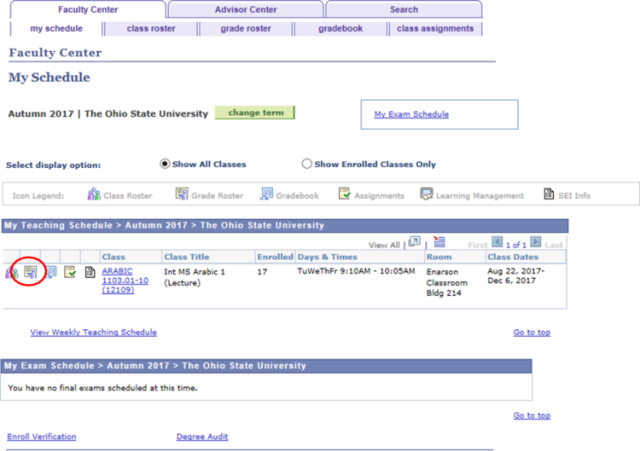
Task: Open my schedule subtab
Action: (56, 29)
